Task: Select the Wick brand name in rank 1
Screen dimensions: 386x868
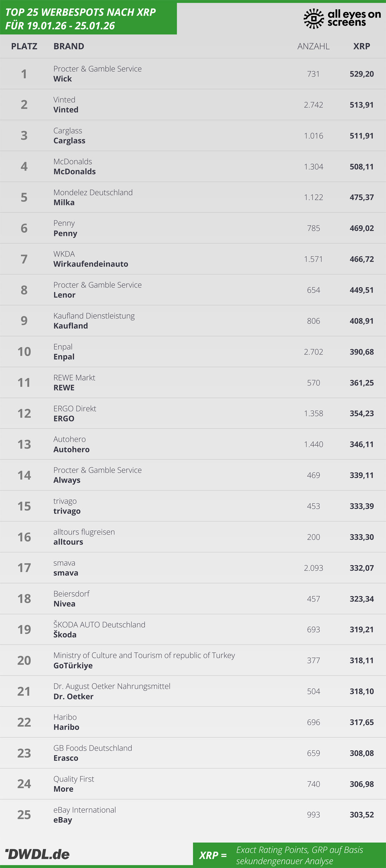Action: tap(63, 79)
